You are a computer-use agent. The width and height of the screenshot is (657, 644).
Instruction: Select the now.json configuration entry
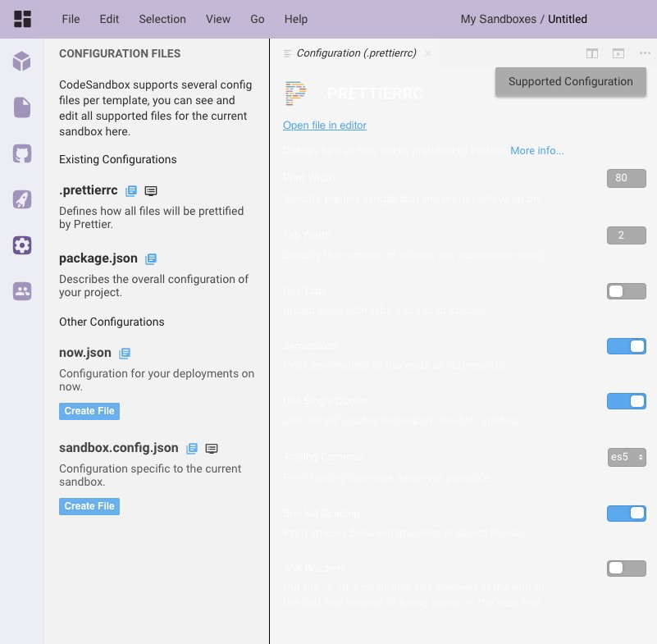85,353
